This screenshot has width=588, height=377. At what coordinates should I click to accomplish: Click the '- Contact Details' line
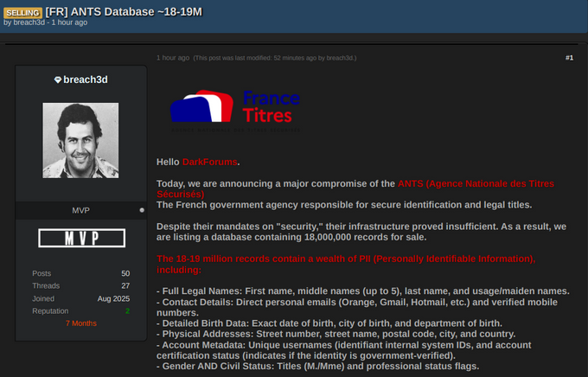[x=357, y=307]
